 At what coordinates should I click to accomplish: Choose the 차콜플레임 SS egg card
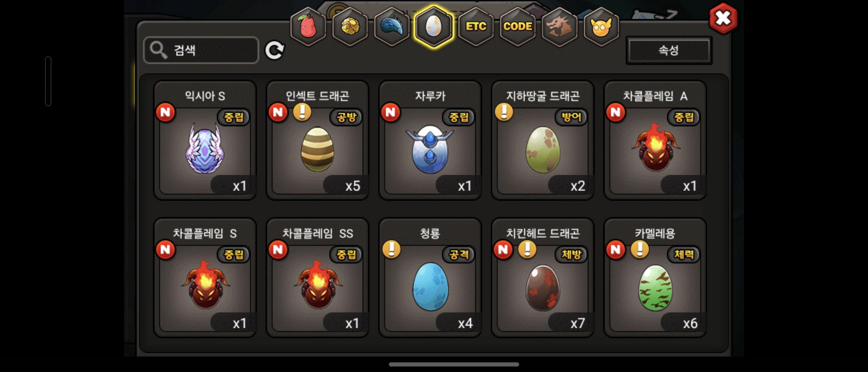point(317,278)
